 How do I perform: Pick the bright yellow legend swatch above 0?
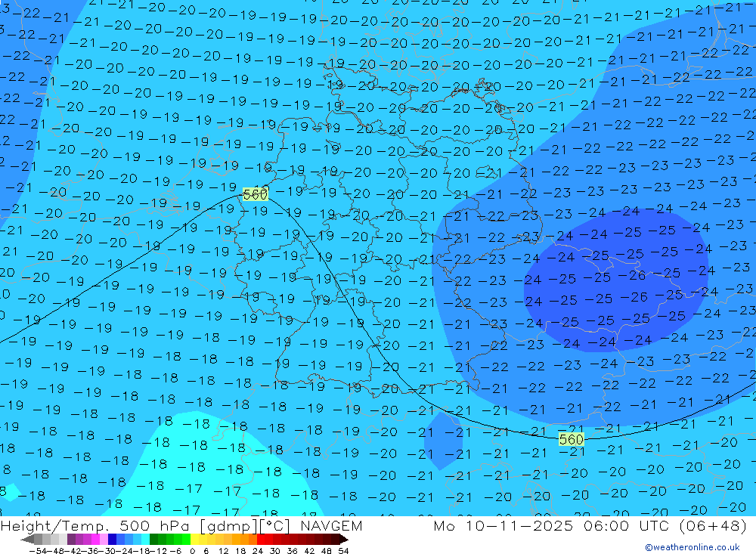195,540
